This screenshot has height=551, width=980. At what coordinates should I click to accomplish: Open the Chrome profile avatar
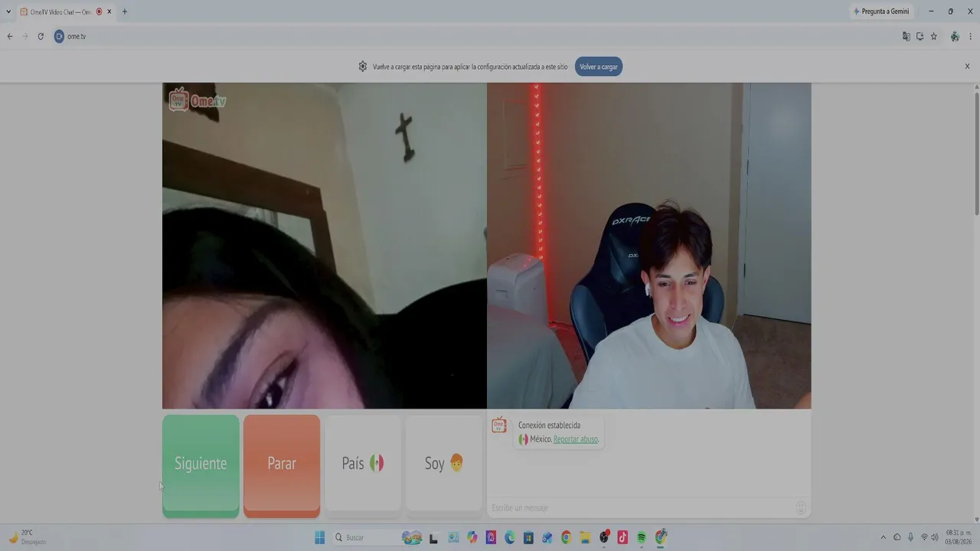(955, 36)
